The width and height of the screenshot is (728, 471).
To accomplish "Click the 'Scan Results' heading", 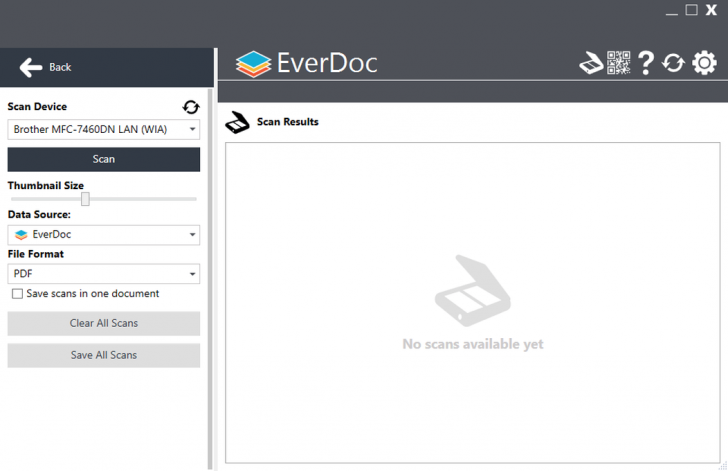I will point(287,122).
